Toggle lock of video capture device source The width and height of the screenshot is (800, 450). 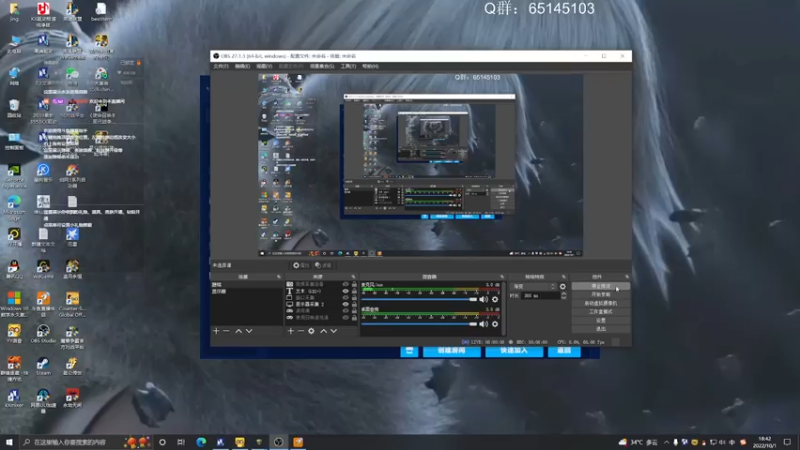354,284
